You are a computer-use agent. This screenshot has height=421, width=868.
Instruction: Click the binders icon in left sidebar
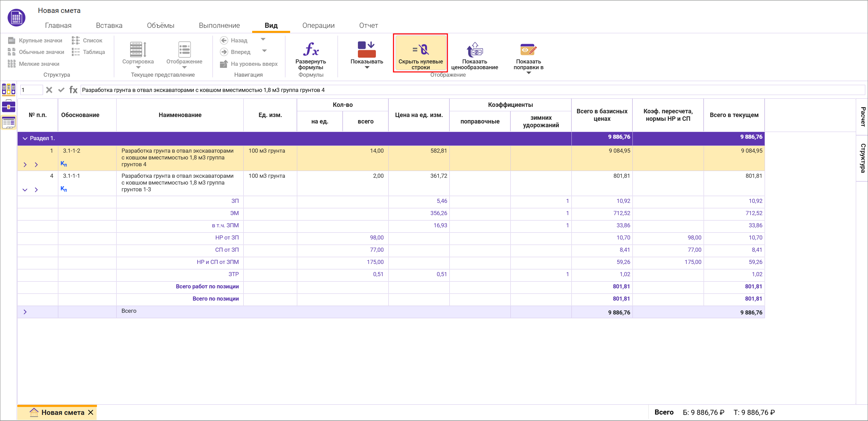[8, 89]
